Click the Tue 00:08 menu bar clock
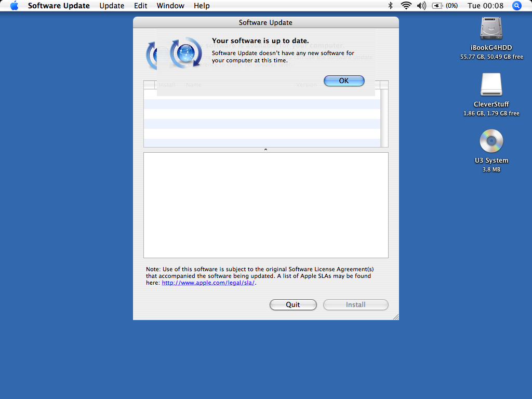Viewport: 532px width, 399px height. [485, 6]
